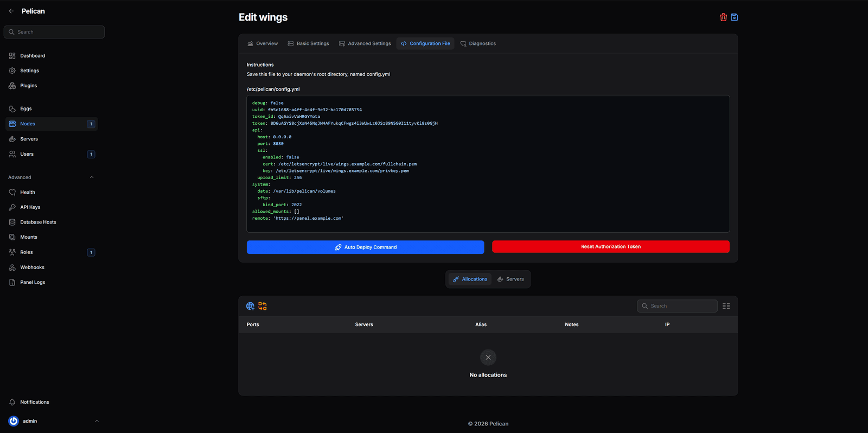
Task: Open Notifications via the bell icon
Action: click(12, 402)
